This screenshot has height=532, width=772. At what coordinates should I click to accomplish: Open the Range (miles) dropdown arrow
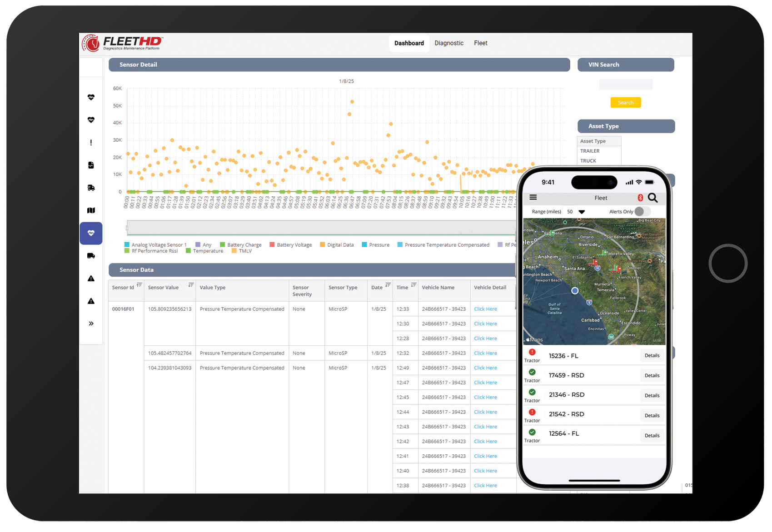[x=582, y=212]
